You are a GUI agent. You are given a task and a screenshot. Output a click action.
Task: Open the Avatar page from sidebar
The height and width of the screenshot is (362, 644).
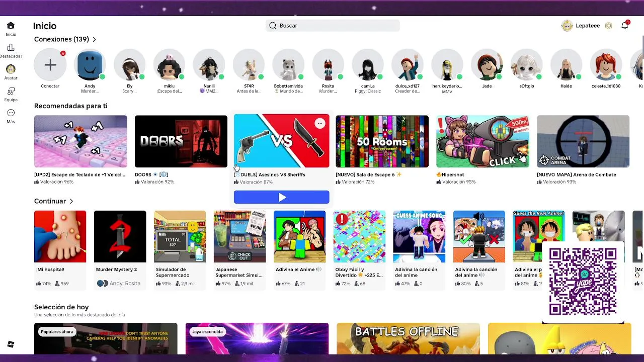coord(11,72)
